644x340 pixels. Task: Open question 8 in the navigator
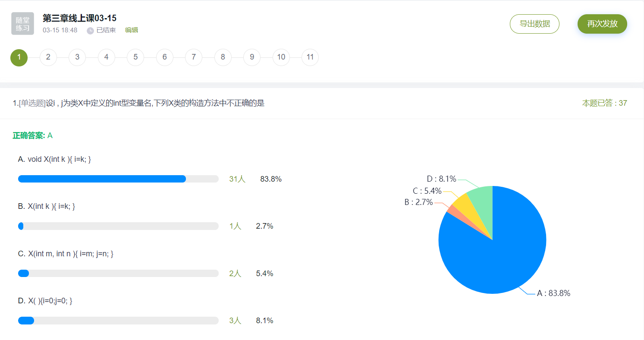(x=223, y=57)
